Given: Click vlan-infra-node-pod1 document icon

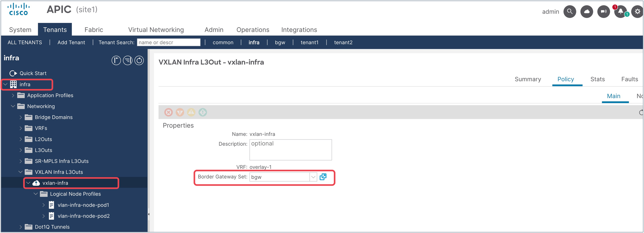Looking at the screenshot, I should (x=52, y=205).
